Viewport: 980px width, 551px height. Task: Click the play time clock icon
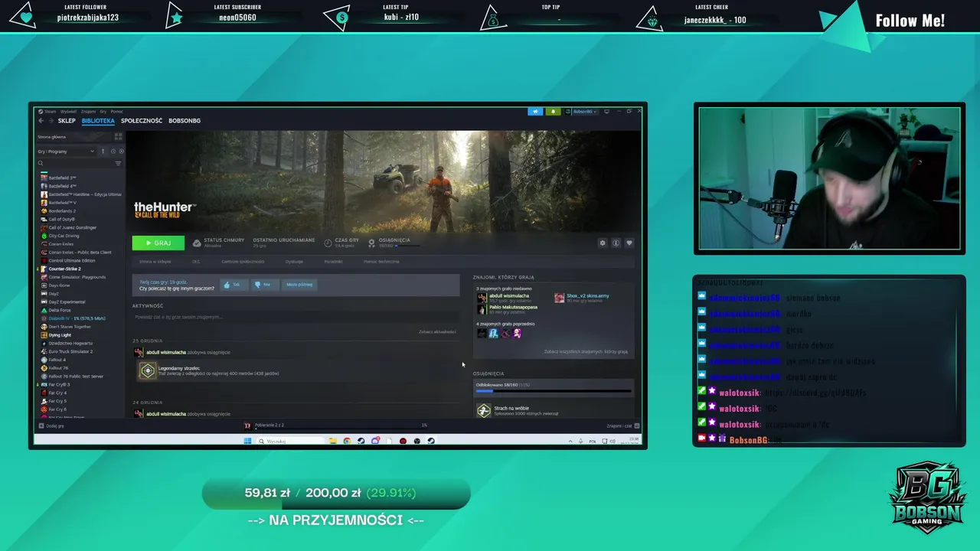point(328,243)
